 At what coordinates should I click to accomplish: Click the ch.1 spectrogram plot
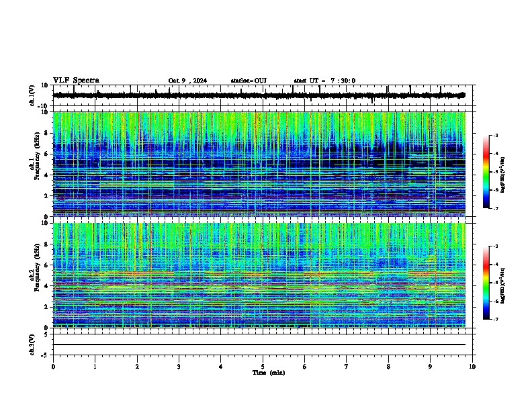tap(259, 164)
